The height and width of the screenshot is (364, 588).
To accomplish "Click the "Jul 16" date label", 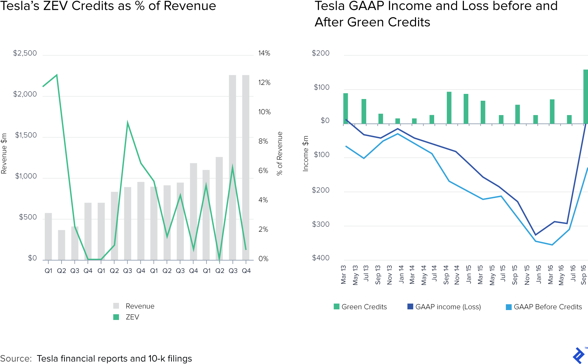I will (573, 273).
